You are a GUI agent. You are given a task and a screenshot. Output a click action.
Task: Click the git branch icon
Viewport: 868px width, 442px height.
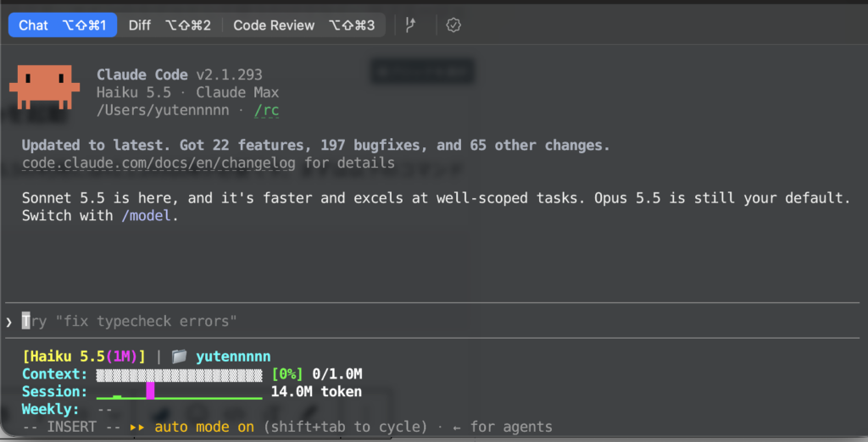411,25
